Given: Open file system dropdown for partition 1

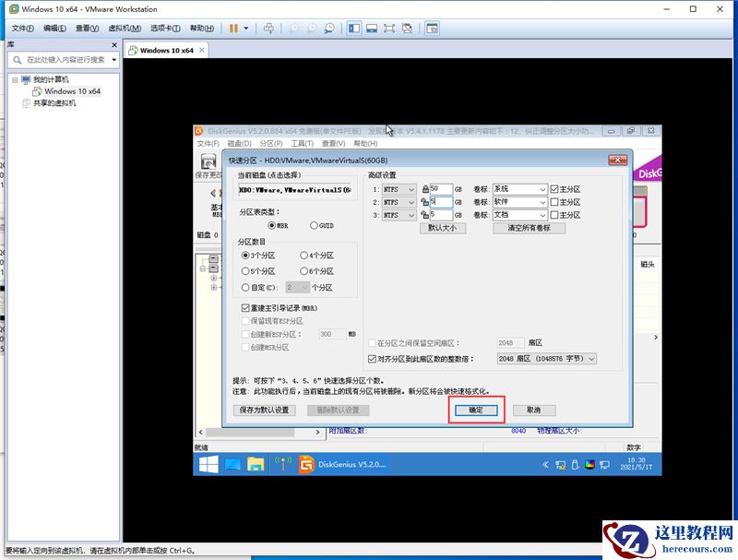Looking at the screenshot, I should 399,189.
